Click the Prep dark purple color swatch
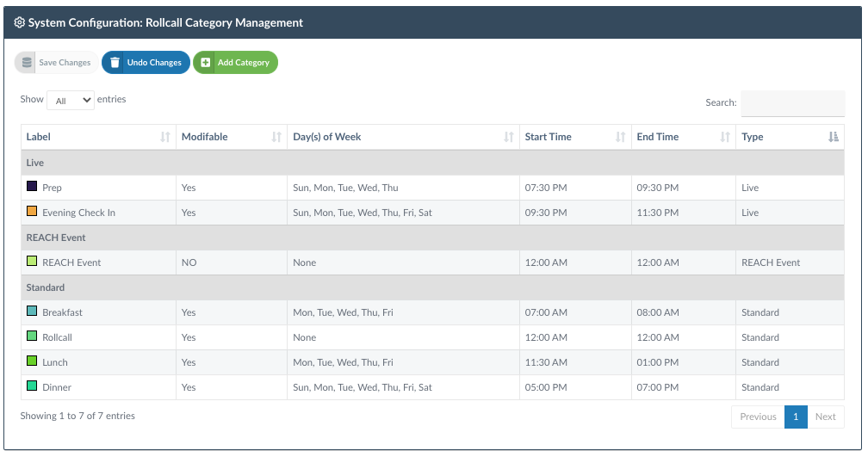The image size is (868, 457). click(32, 187)
